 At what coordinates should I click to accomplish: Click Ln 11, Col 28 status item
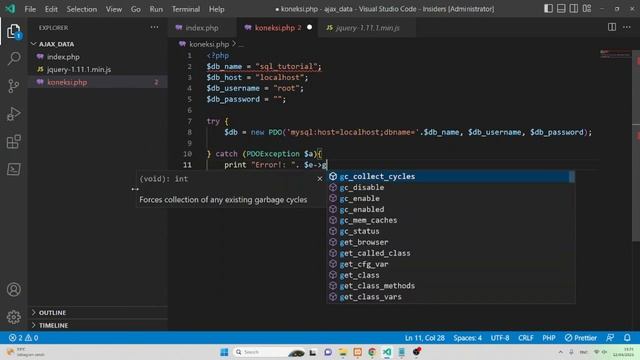(x=424, y=338)
